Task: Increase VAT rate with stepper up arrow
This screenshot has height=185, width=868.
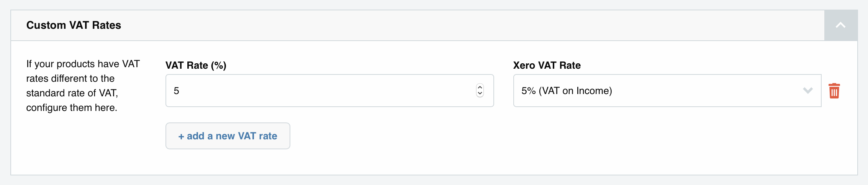Action: pyautogui.click(x=480, y=87)
